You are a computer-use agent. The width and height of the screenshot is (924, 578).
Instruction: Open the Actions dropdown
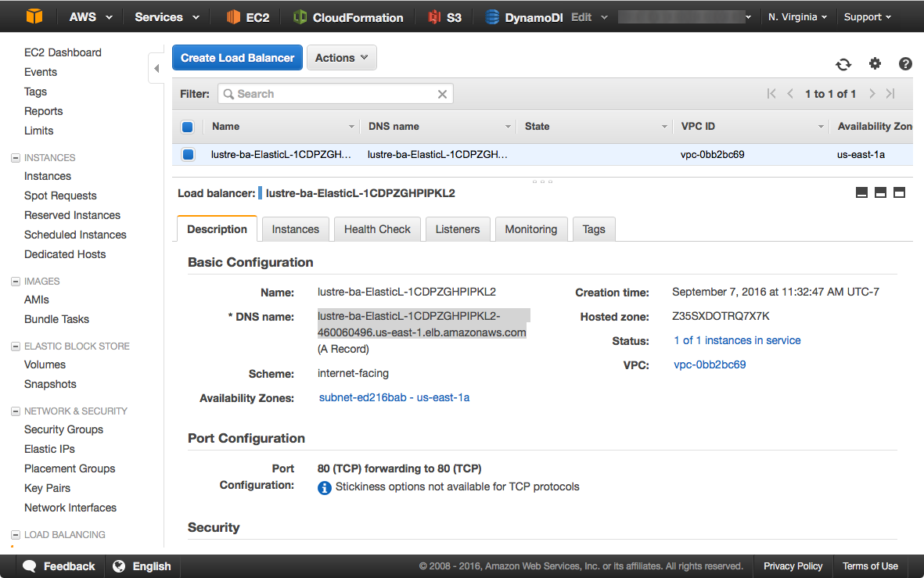(342, 58)
